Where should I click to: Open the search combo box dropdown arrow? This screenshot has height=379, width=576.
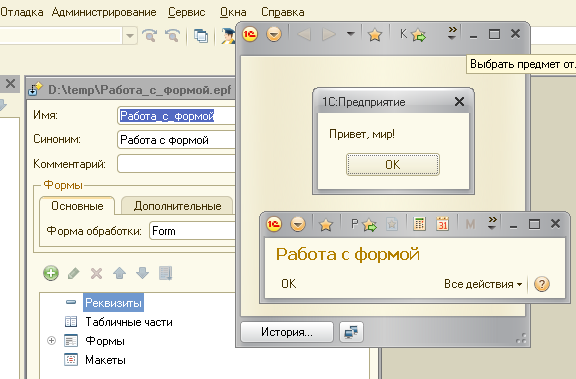click(x=130, y=36)
